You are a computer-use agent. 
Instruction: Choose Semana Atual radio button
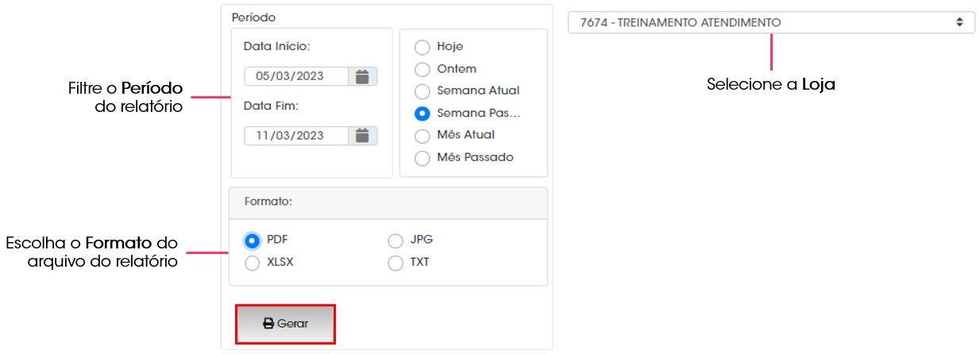click(422, 90)
